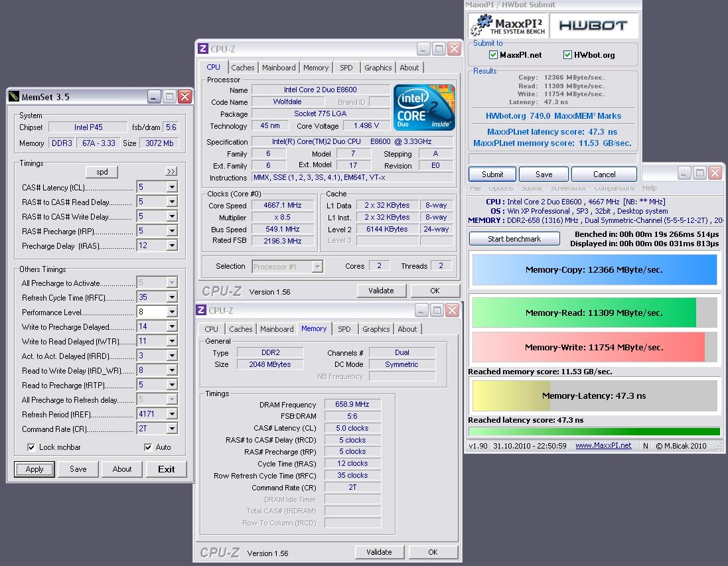728x566 pixels.
Task: Click the Core Speed value 4667.1 MHz
Action: (x=282, y=205)
